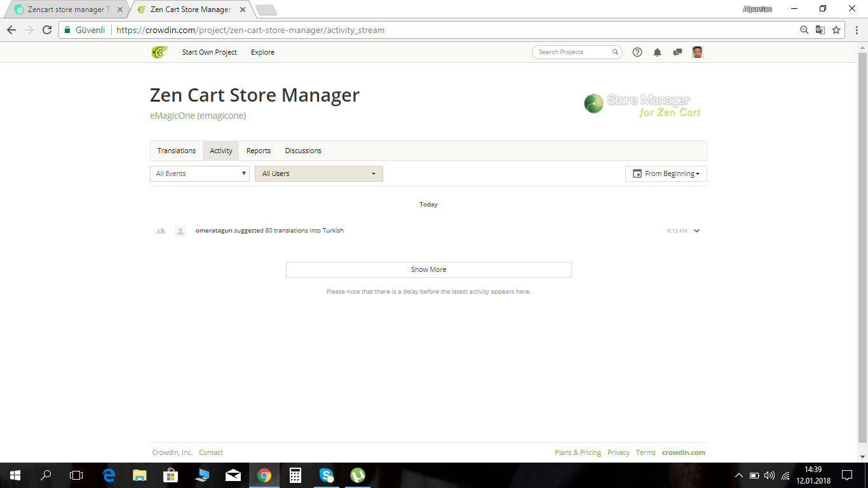Click the Show More button
Screen dimensions: 868x488
tap(429, 269)
